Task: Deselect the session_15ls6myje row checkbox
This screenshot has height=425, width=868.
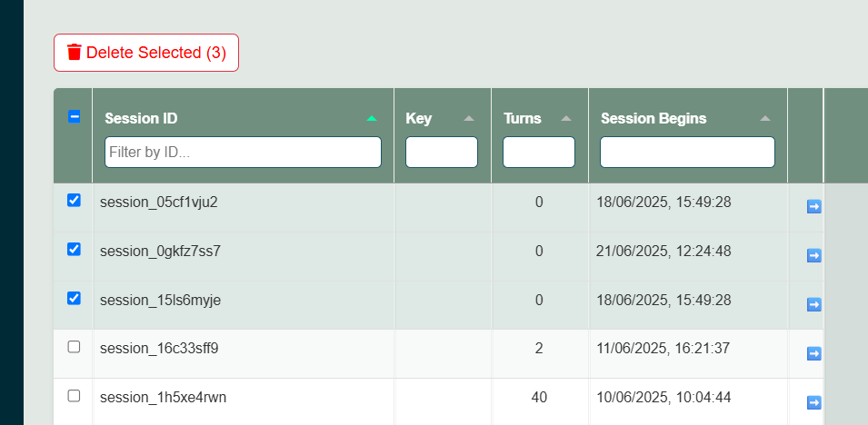Action: point(75,298)
